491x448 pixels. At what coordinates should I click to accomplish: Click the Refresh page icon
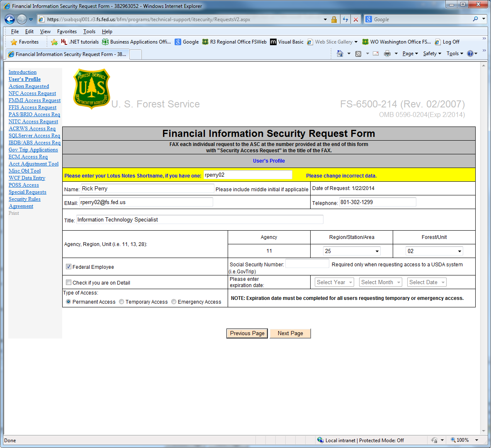[x=345, y=19]
